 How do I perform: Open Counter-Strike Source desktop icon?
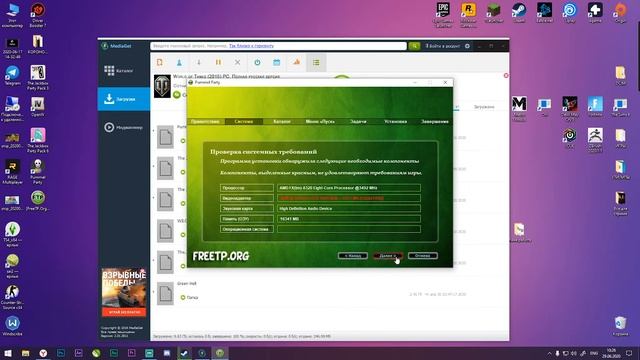(12, 297)
